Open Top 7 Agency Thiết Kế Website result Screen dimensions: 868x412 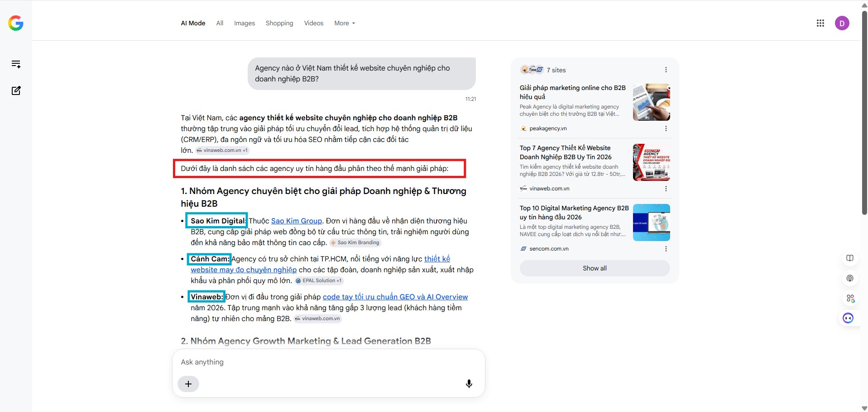[x=566, y=152]
